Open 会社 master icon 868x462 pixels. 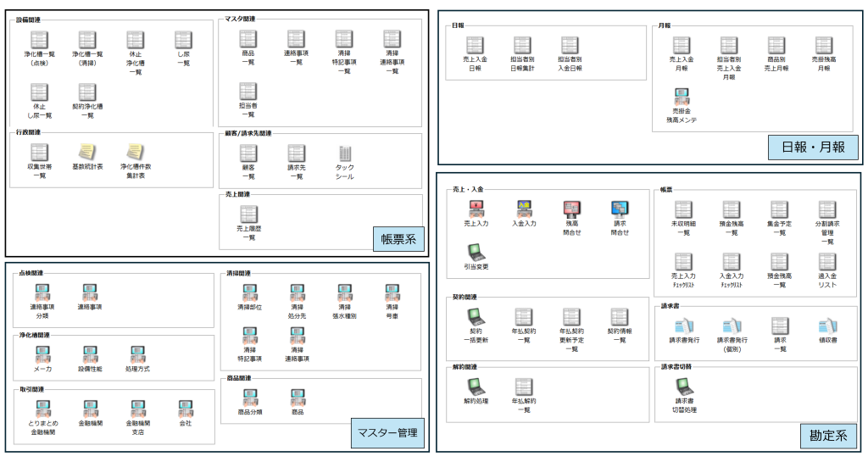click(x=186, y=409)
